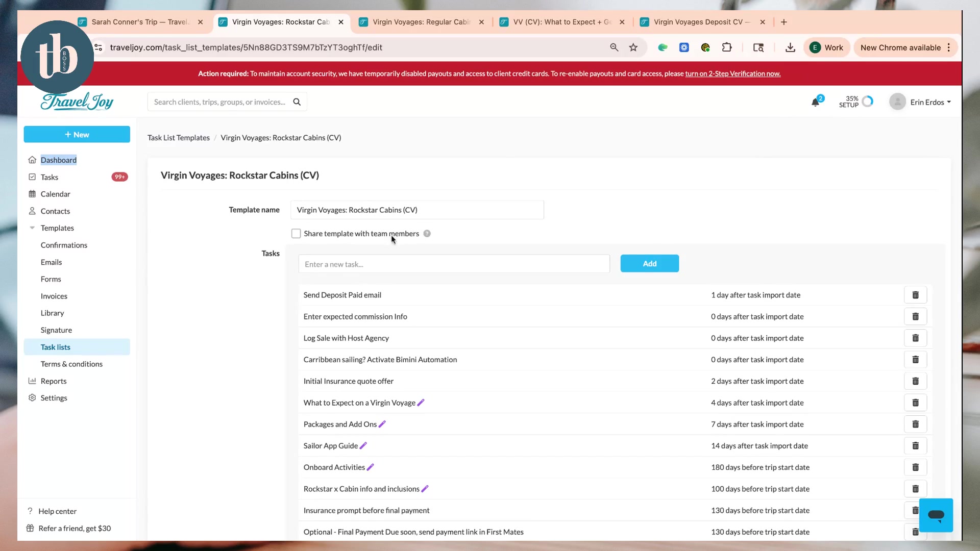Screen dimensions: 980x551
Task: Follow the turn on 2-Step Verification link
Action: pos(732,73)
